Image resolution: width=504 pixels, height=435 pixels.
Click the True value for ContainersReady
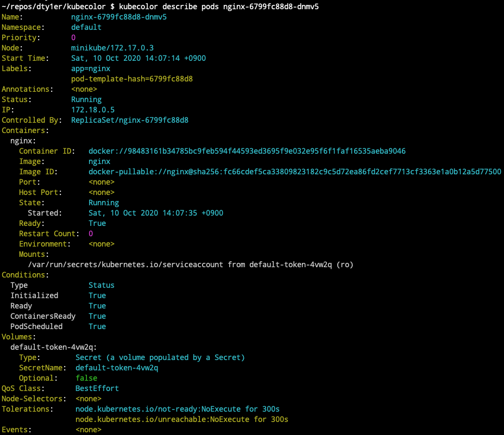pos(97,316)
